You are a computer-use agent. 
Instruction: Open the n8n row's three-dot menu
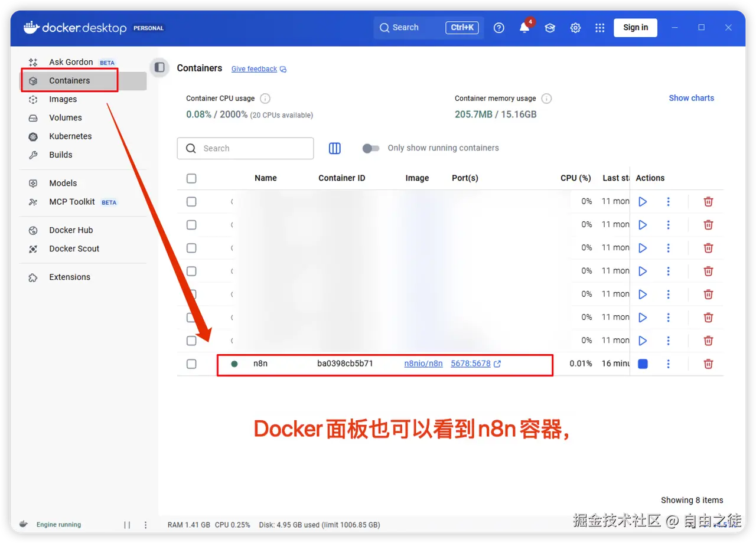pos(668,364)
